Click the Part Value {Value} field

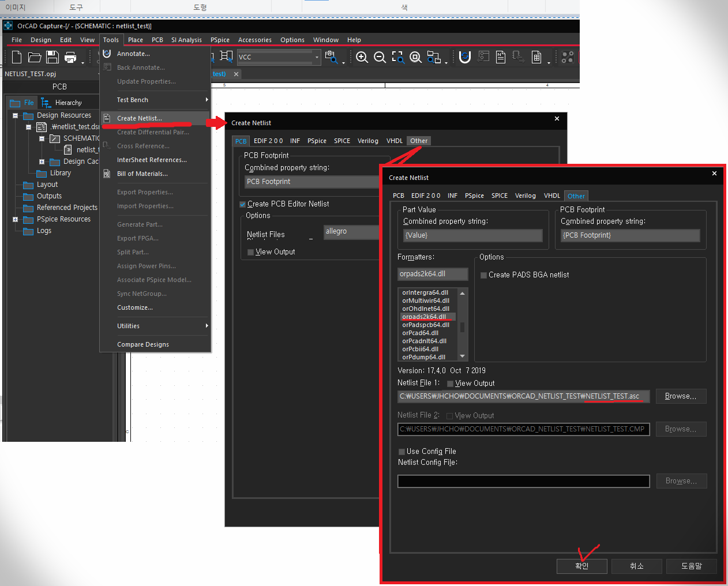click(x=472, y=235)
